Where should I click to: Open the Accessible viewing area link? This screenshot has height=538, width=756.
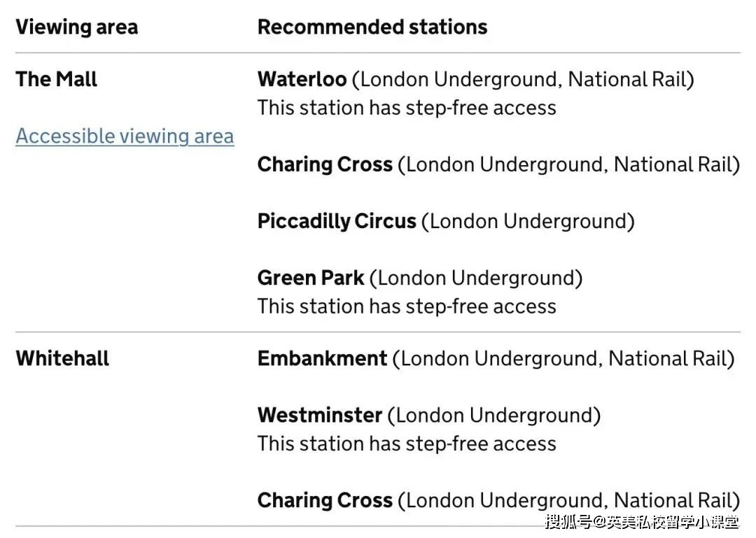click(x=125, y=136)
